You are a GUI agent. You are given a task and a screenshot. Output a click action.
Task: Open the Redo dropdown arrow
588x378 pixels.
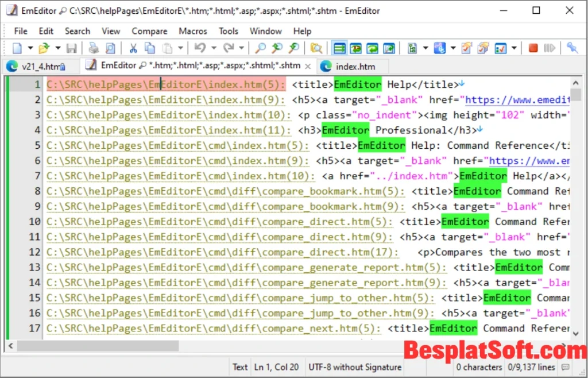pos(241,48)
